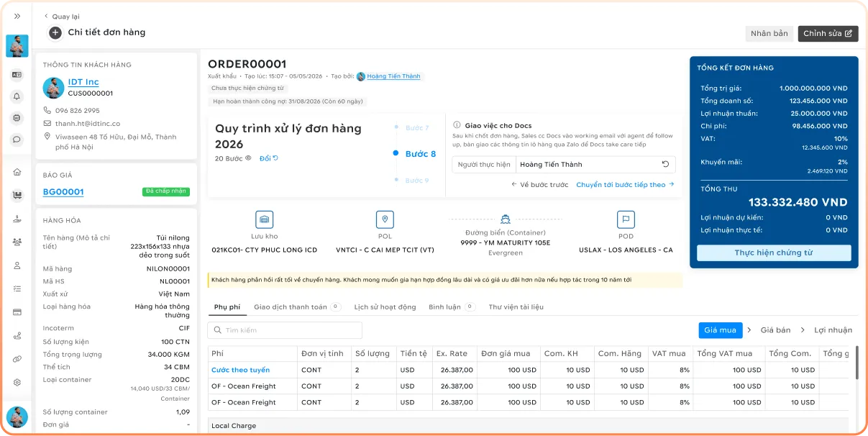This screenshot has width=868, height=436.
Task: Click the plus icon beside Chi tiết đơn hàng
Action: [x=55, y=32]
